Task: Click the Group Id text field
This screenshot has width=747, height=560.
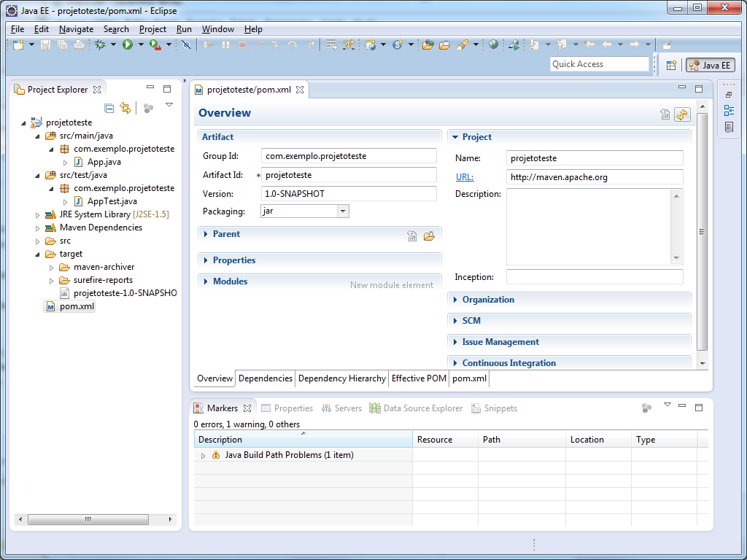Action: (349, 156)
